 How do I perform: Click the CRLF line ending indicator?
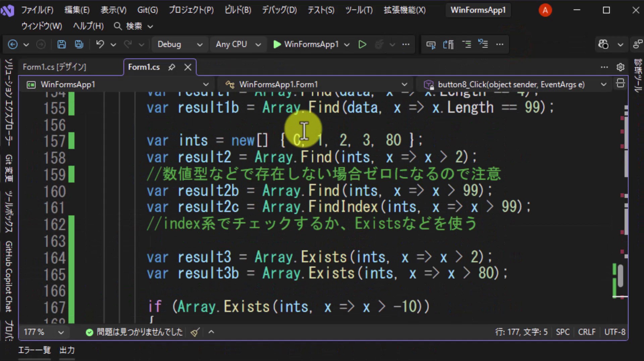pyautogui.click(x=587, y=332)
